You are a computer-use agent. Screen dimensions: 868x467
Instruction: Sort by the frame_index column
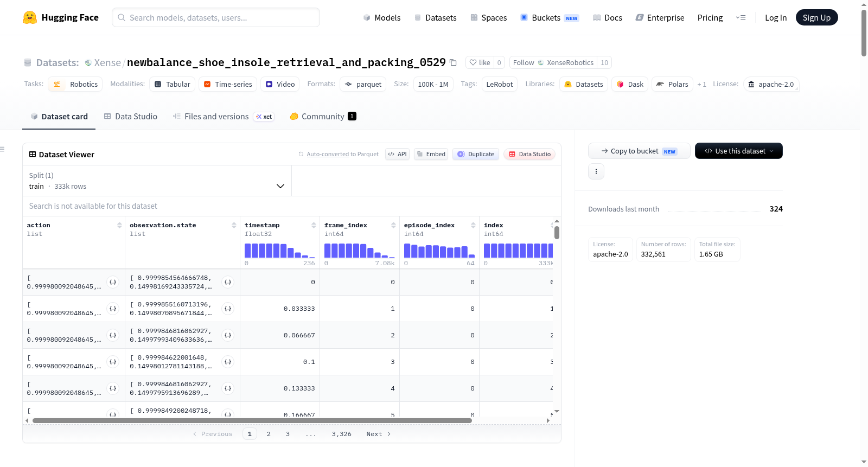pos(393,225)
